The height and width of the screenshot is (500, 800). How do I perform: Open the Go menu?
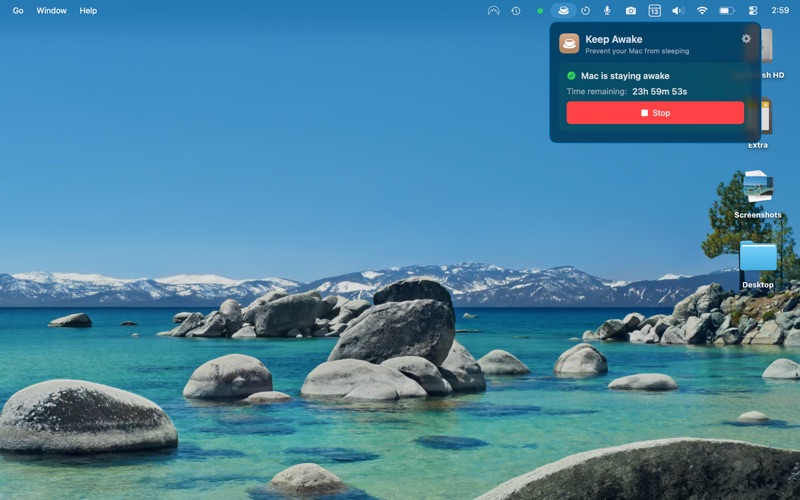click(x=18, y=11)
